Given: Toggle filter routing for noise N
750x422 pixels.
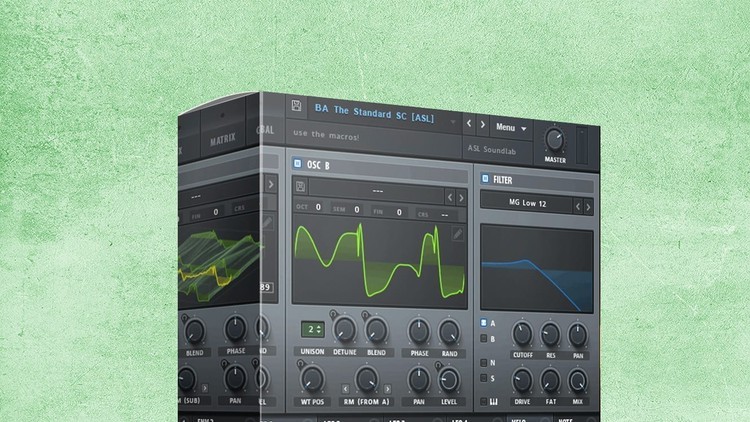Looking at the screenshot, I should [x=484, y=363].
